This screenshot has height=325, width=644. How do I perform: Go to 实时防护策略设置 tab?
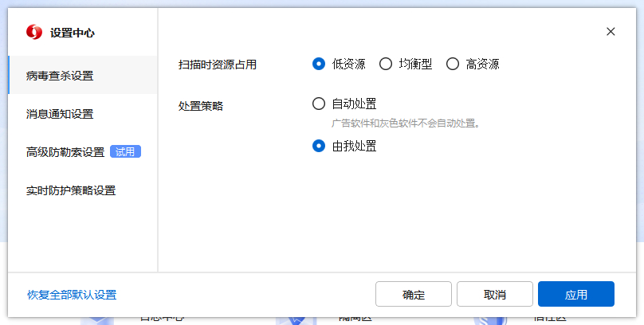83,190
